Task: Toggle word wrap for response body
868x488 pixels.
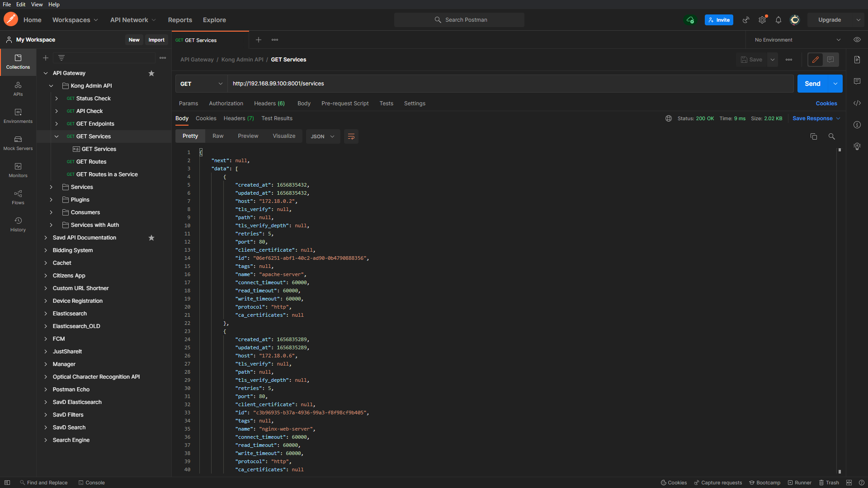Action: coord(351,136)
